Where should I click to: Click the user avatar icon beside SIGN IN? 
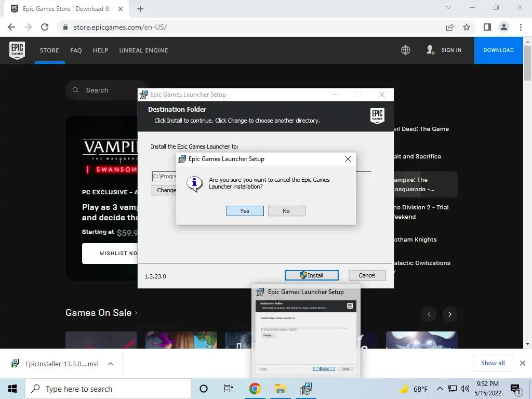pos(430,50)
